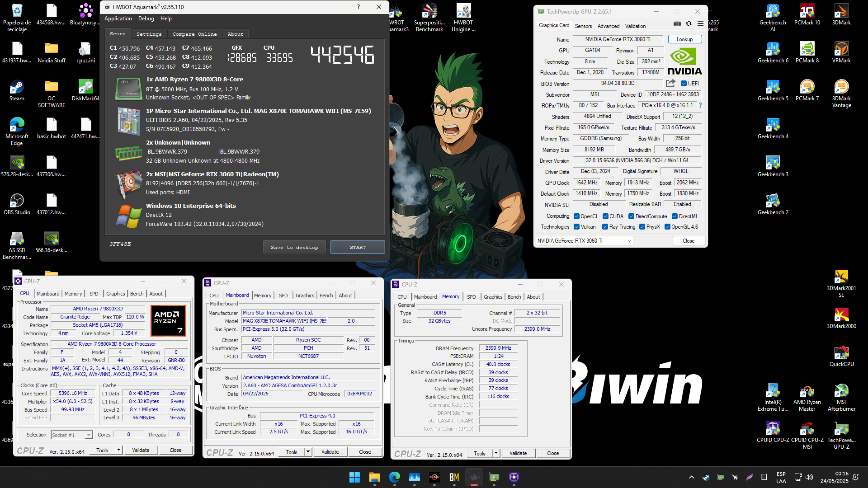Open Tools dropdown arrow in CPU-Z Mainboard window
This screenshot has height=488, width=868.
308,452
